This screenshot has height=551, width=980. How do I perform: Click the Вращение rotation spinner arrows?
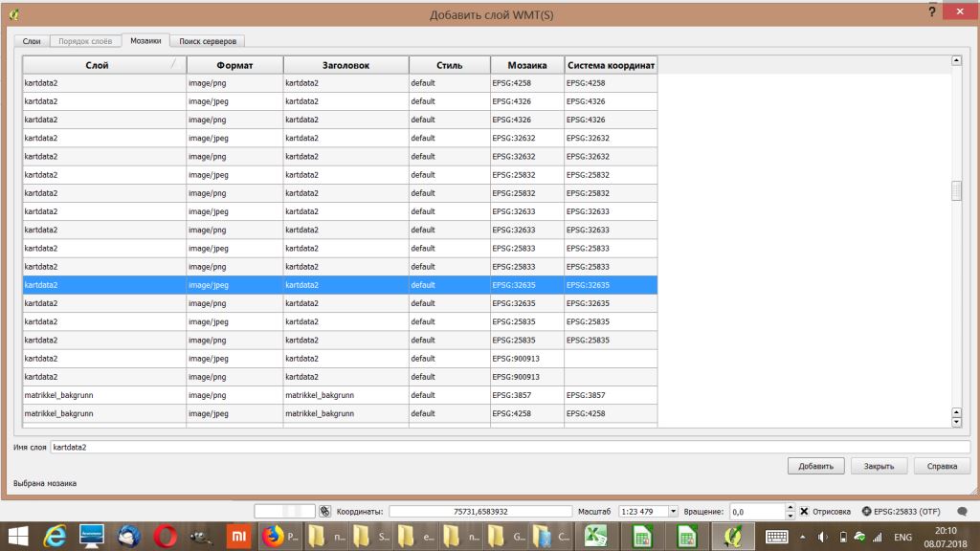pos(790,512)
